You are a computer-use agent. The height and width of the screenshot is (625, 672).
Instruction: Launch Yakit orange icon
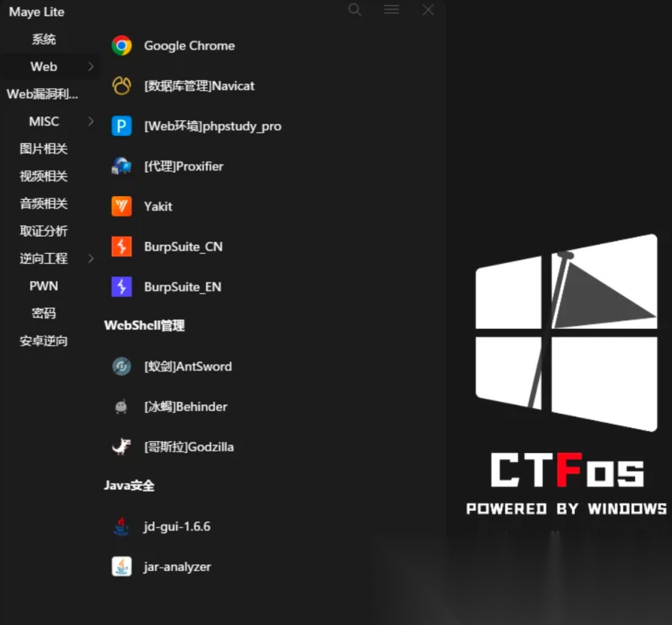pyautogui.click(x=122, y=206)
